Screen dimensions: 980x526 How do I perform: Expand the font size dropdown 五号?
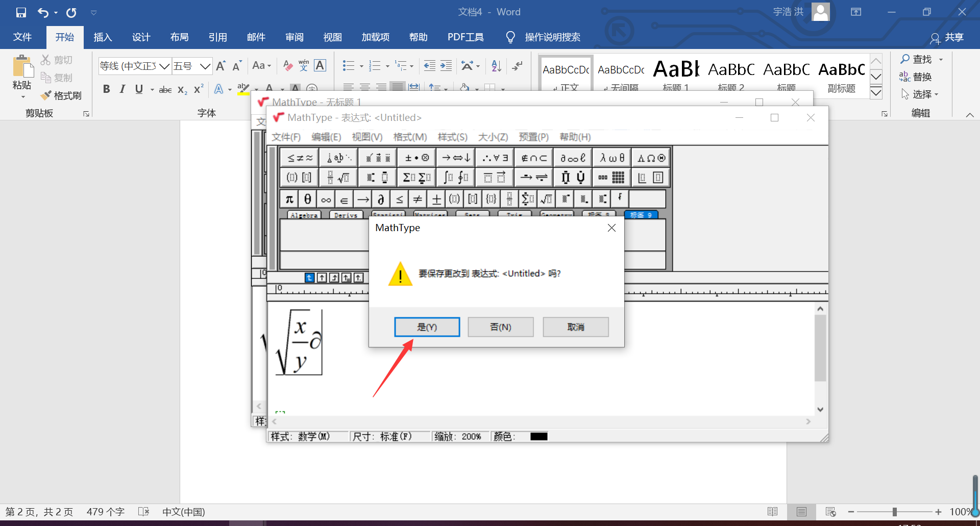(205, 66)
